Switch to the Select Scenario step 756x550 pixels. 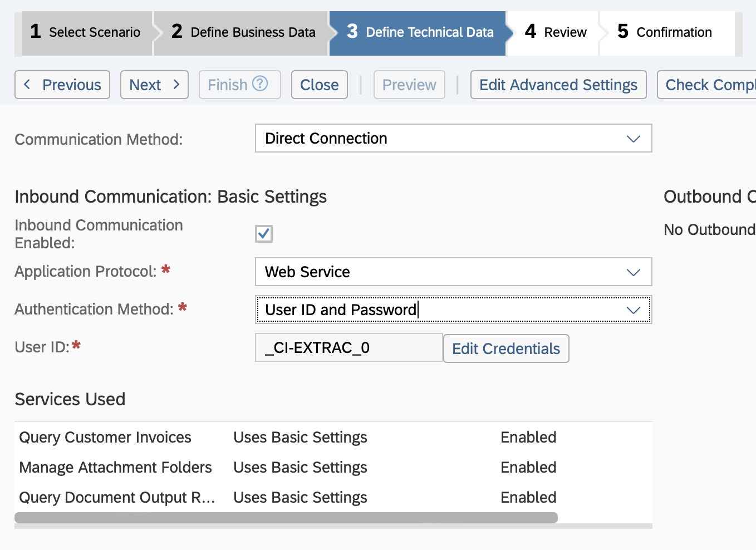pyautogui.click(x=86, y=32)
